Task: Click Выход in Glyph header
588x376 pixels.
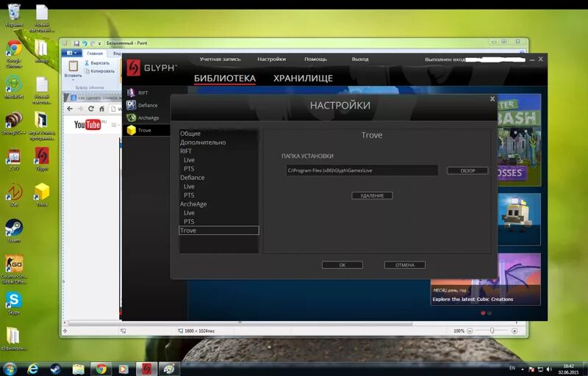Action: [x=360, y=59]
